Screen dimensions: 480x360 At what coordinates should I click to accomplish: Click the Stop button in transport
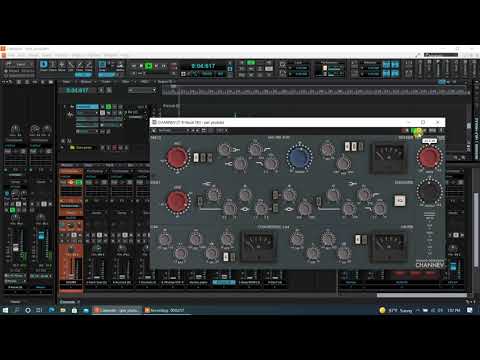141,66
